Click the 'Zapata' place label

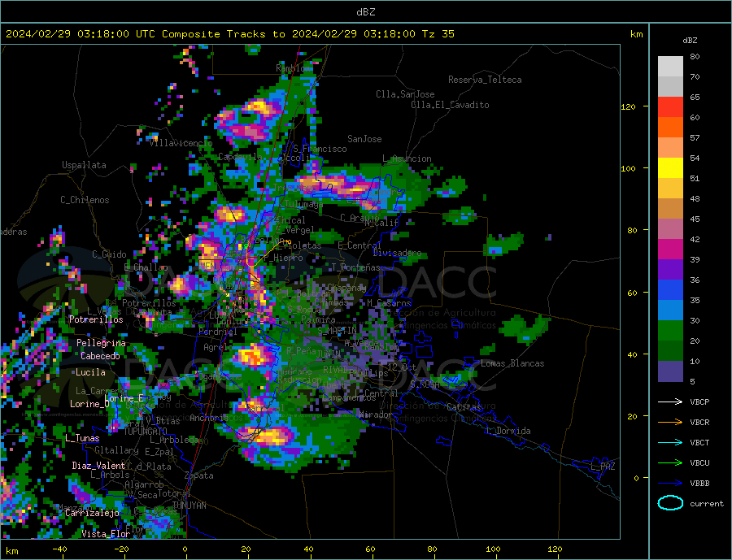pos(199,475)
